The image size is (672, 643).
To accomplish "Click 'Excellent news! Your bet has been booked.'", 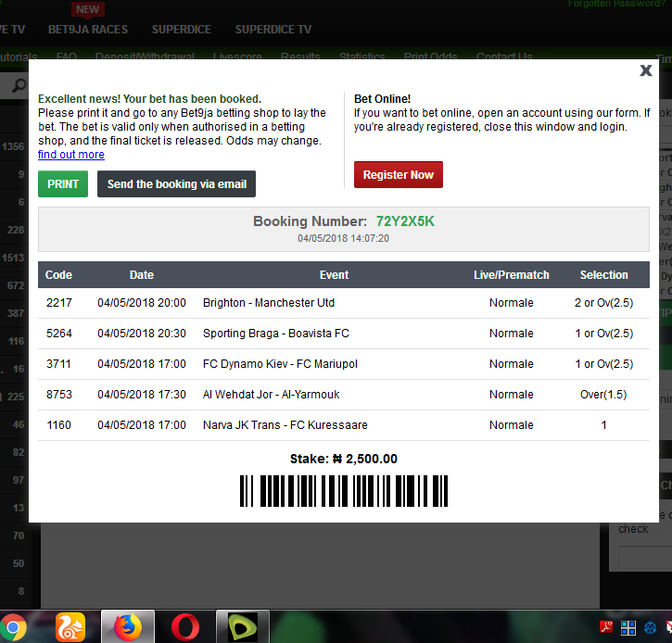I will (x=149, y=98).
